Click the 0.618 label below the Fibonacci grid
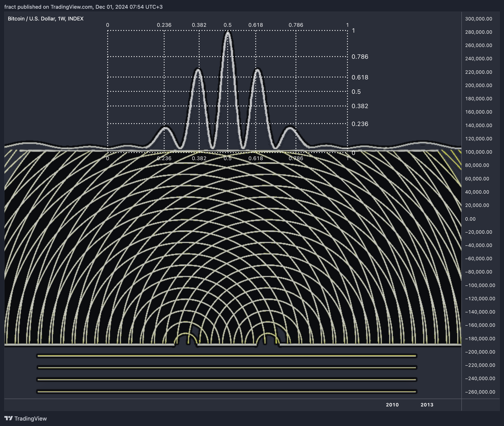Image resolution: width=504 pixels, height=426 pixels. click(256, 158)
